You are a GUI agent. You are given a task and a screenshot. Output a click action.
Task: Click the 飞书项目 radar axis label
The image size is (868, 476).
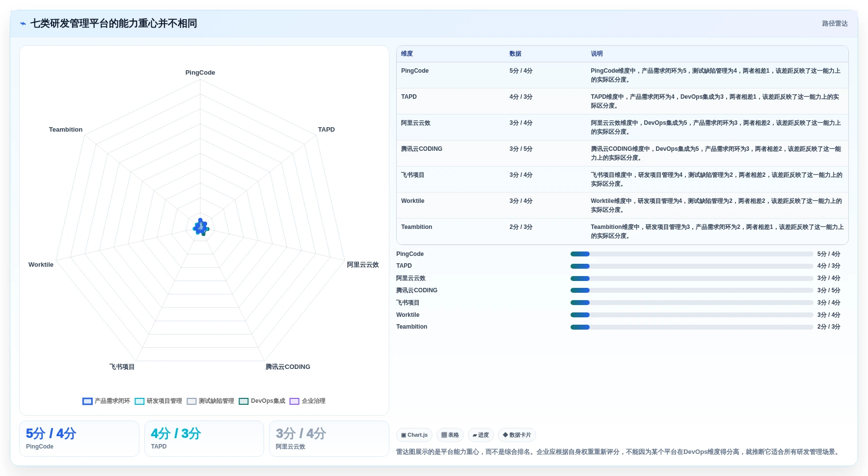pyautogui.click(x=122, y=367)
